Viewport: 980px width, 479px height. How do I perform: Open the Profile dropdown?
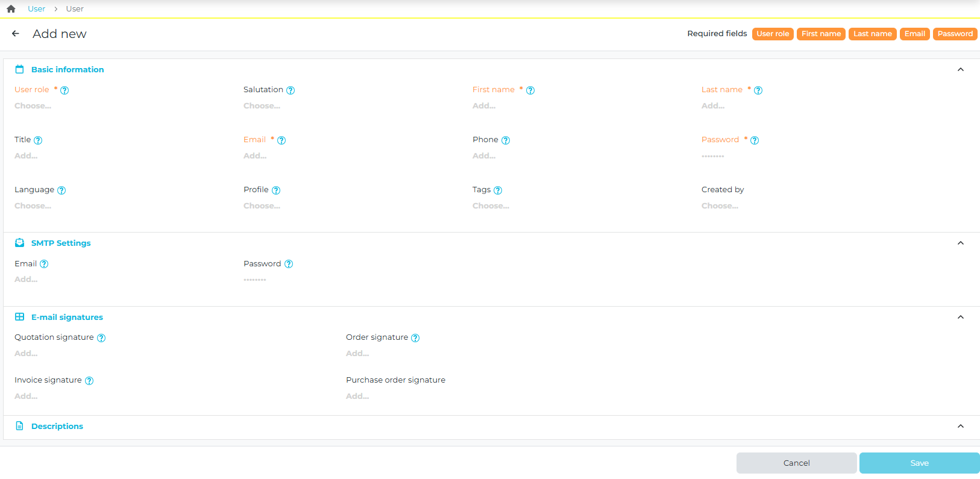click(x=262, y=206)
